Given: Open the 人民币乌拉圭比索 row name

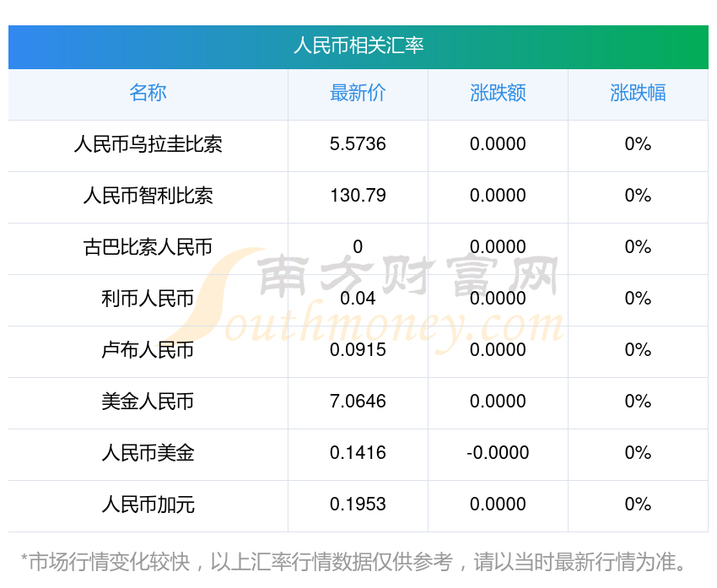Looking at the screenshot, I should click(x=148, y=144).
